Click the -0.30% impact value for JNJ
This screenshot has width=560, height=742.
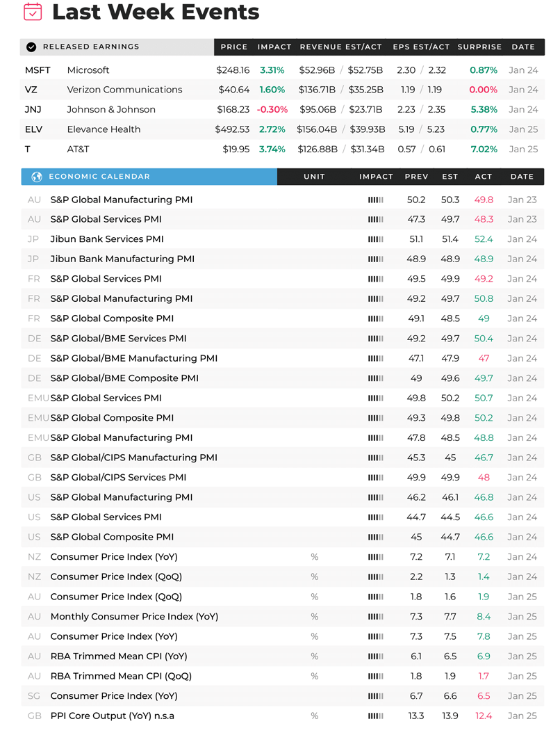click(272, 109)
